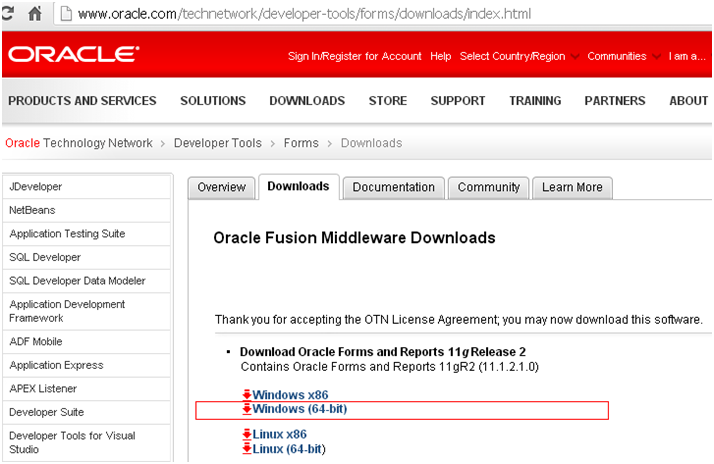Click the browser reload icon

(x=6, y=13)
